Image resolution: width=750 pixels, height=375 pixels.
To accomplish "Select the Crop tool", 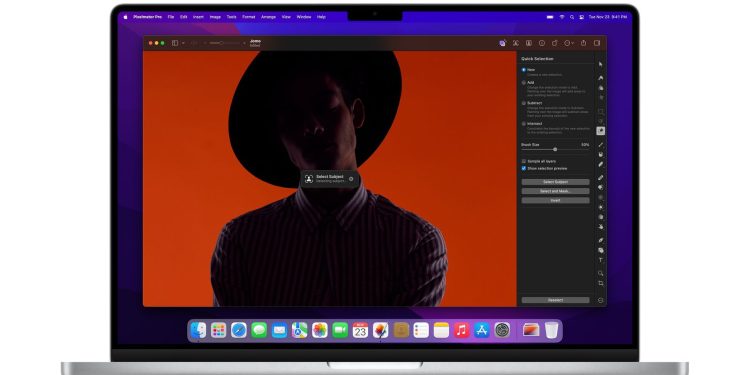I will click(x=601, y=283).
